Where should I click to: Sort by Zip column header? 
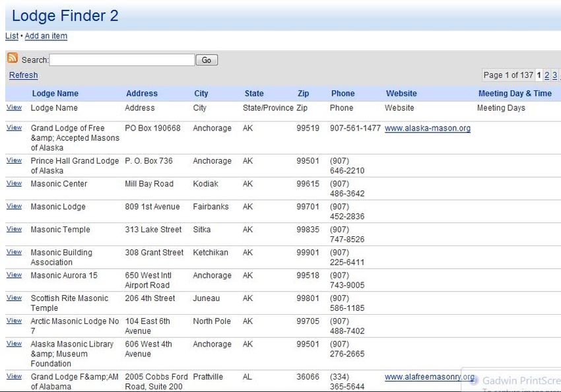point(303,93)
